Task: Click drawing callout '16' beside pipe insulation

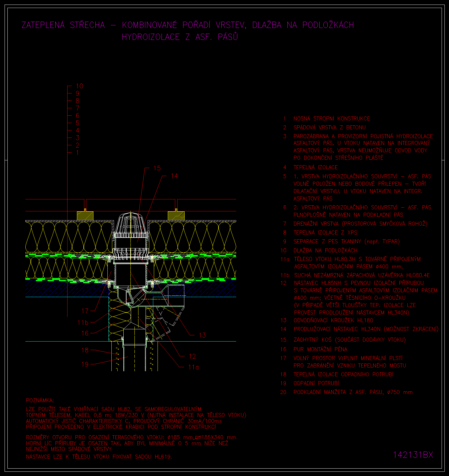Action: tap(85, 333)
